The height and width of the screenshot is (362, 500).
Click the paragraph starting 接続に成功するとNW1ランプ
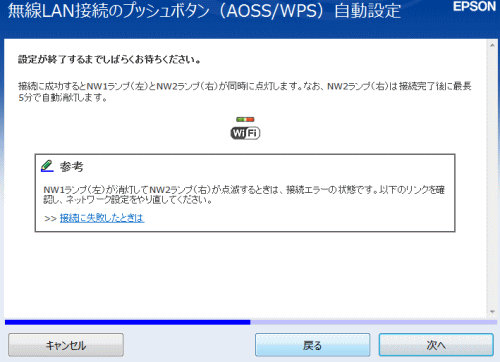[x=245, y=92]
